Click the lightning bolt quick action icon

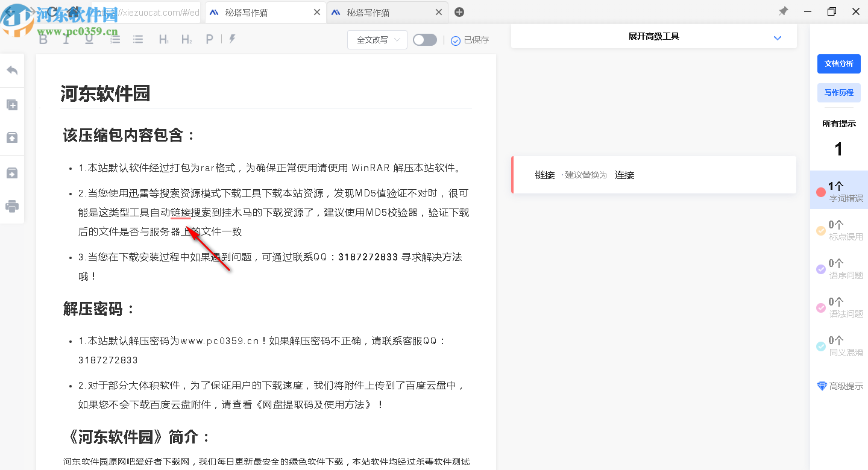(232, 39)
